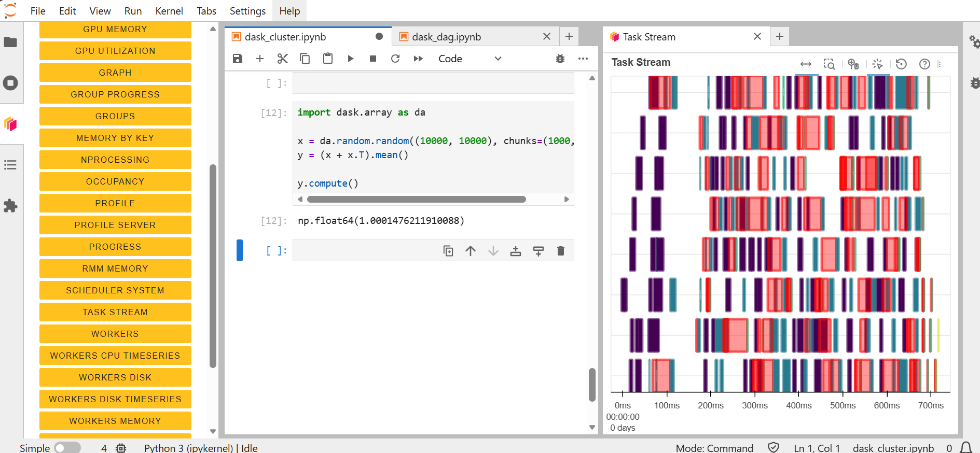980x453 pixels.
Task: Click the horizontal scrollbar in code cell
Action: [416, 200]
